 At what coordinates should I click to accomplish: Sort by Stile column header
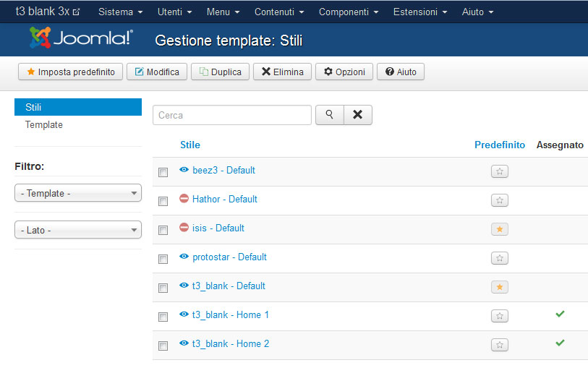coord(190,145)
